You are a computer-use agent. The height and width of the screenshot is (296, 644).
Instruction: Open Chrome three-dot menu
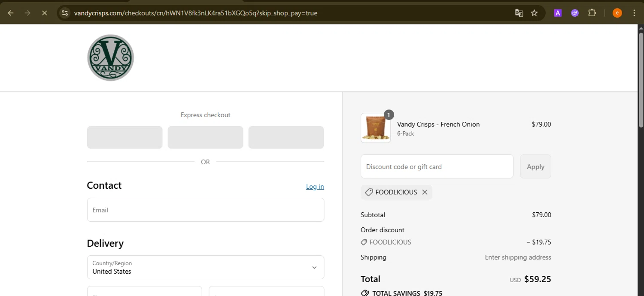pyautogui.click(x=634, y=13)
